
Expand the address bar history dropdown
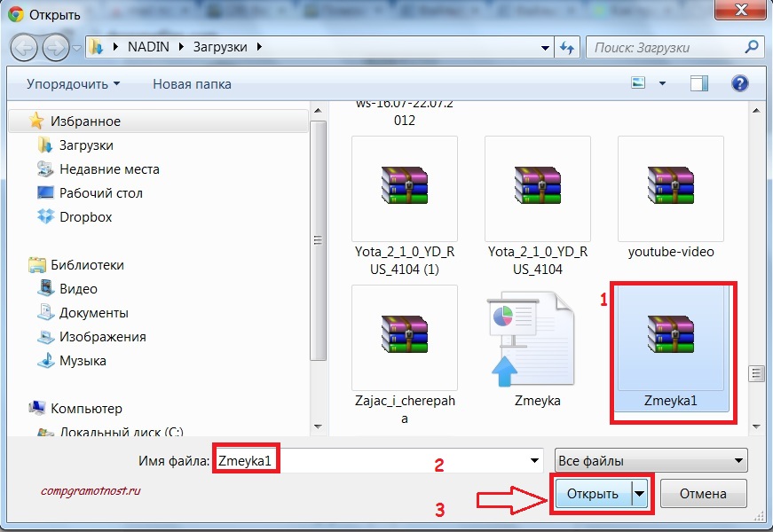click(545, 48)
